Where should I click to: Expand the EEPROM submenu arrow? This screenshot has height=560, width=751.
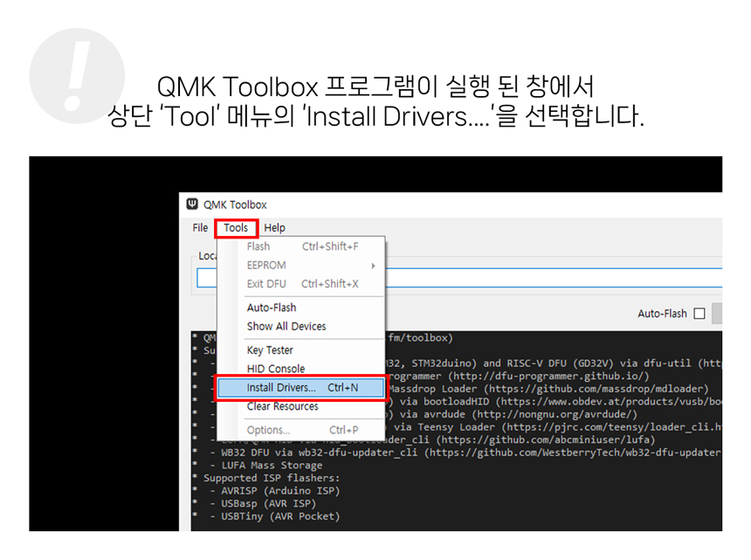[373, 266]
